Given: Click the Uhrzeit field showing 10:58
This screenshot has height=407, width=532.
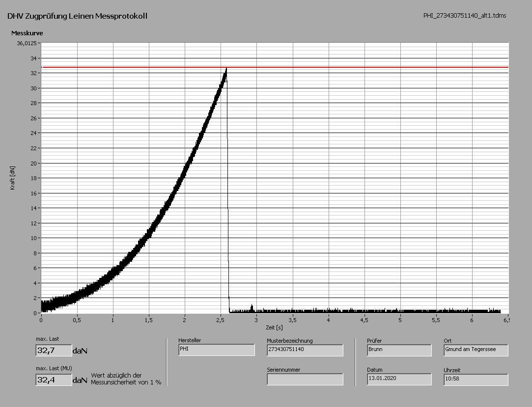Looking at the screenshot, I should pyautogui.click(x=476, y=379).
